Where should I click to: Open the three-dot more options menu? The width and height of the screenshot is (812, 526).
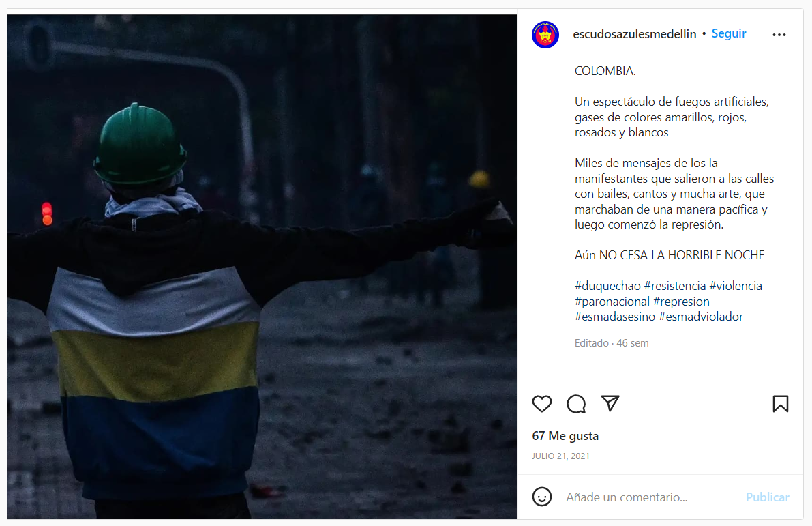coord(779,35)
